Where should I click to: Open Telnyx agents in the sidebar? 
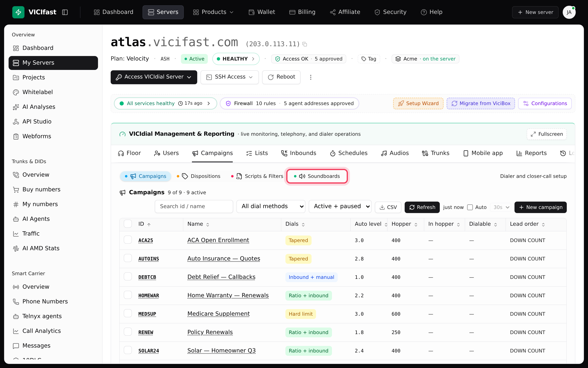pos(53,316)
